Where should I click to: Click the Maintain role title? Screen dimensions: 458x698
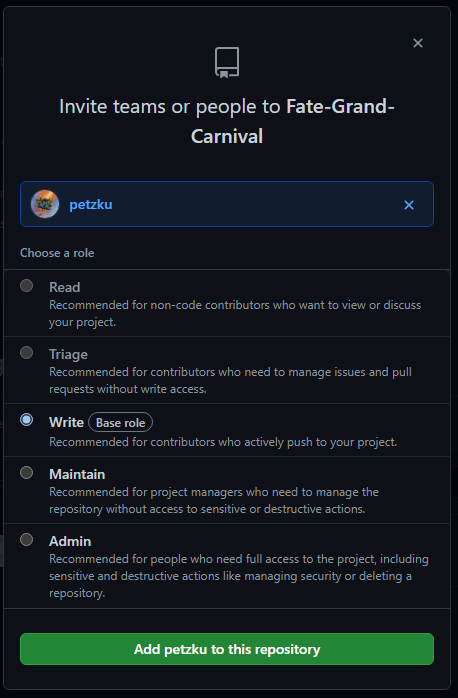[x=77, y=474]
